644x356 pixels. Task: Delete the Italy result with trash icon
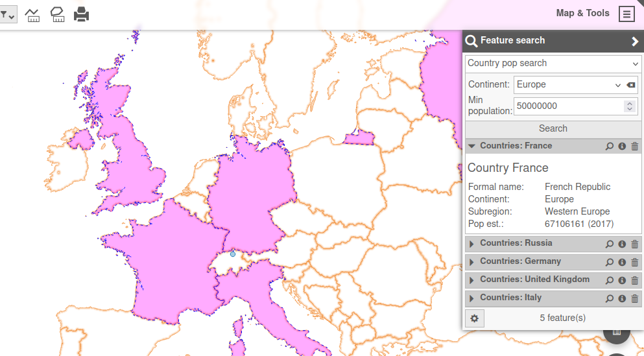[635, 298]
